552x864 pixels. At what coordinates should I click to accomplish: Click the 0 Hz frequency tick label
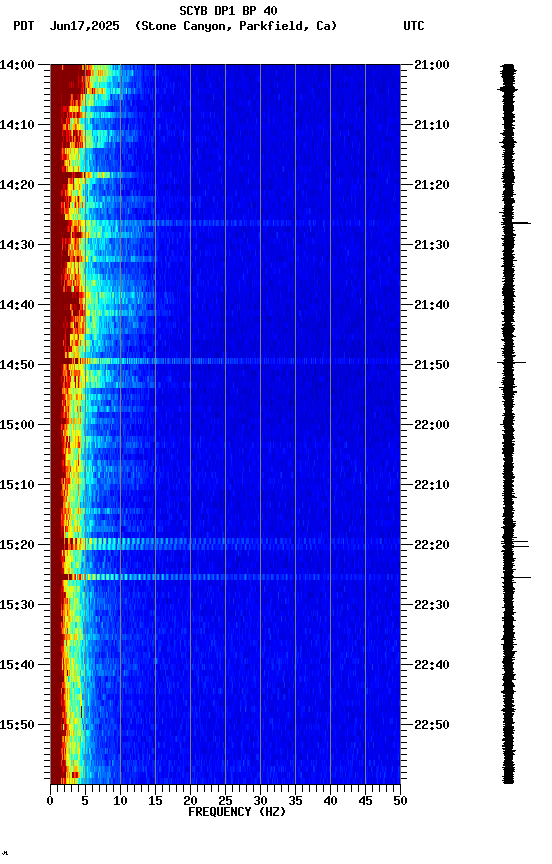(50, 801)
